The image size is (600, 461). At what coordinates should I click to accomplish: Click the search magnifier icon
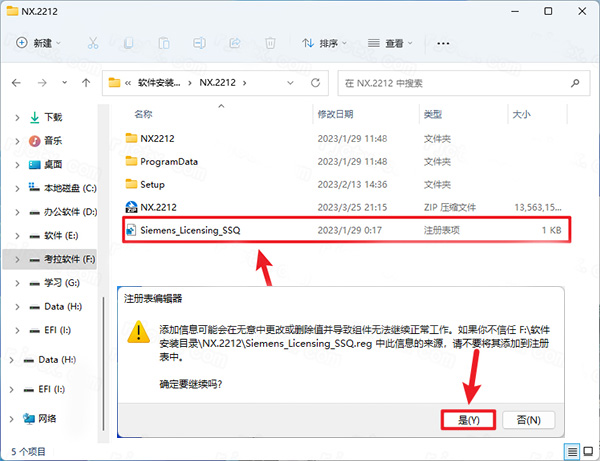(575, 83)
